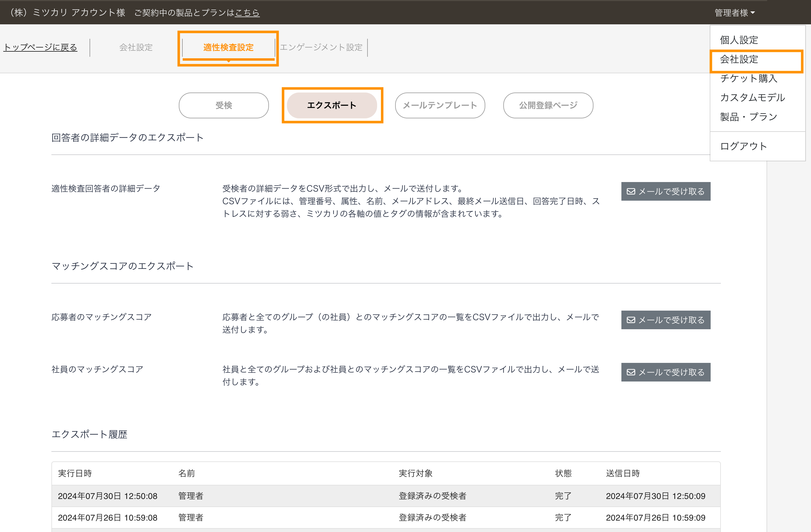Open the こちら contract plan link
Screen dimensions: 811x532
click(247, 13)
